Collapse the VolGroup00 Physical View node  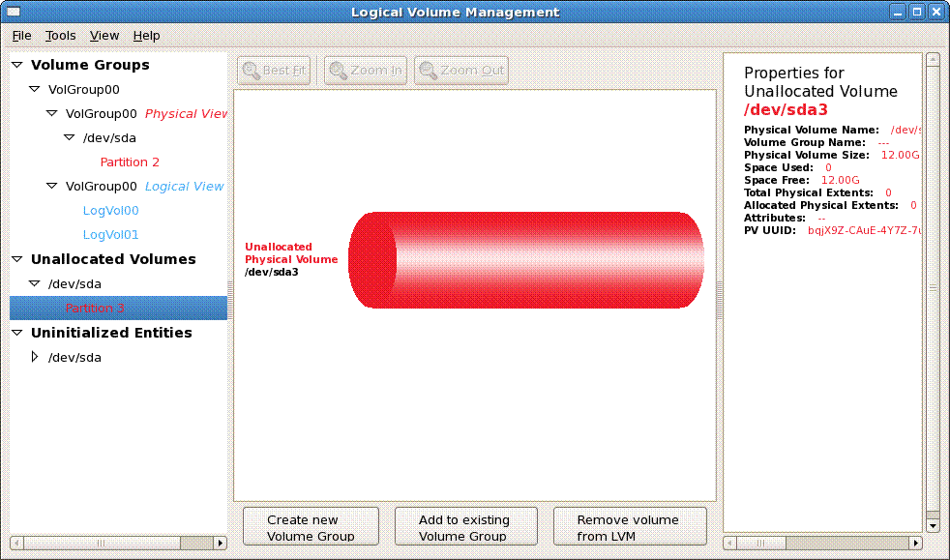[52, 113]
